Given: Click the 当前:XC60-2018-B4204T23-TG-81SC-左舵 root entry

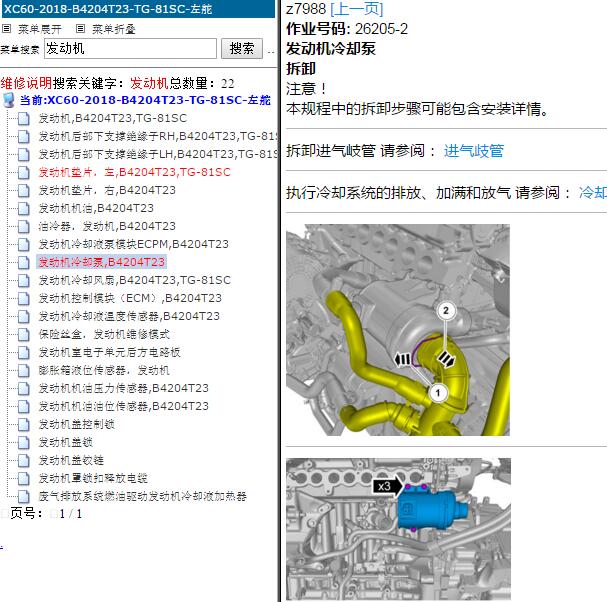Looking at the screenshot, I should (x=145, y=100).
